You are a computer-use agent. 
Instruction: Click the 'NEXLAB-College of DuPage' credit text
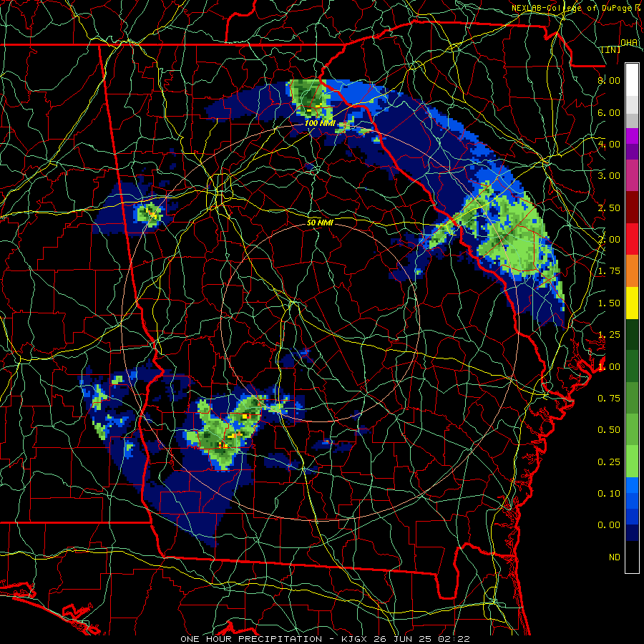tap(572, 7)
